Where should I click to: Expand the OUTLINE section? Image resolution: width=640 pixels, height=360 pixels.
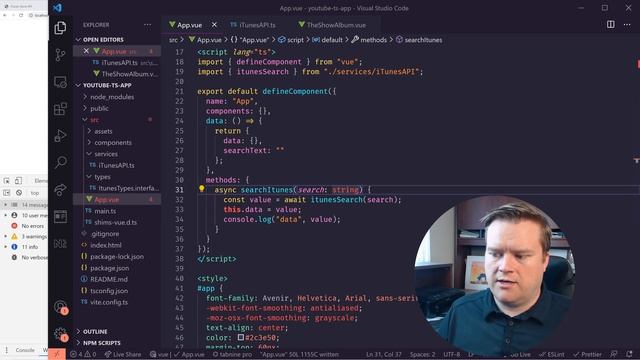[78, 331]
